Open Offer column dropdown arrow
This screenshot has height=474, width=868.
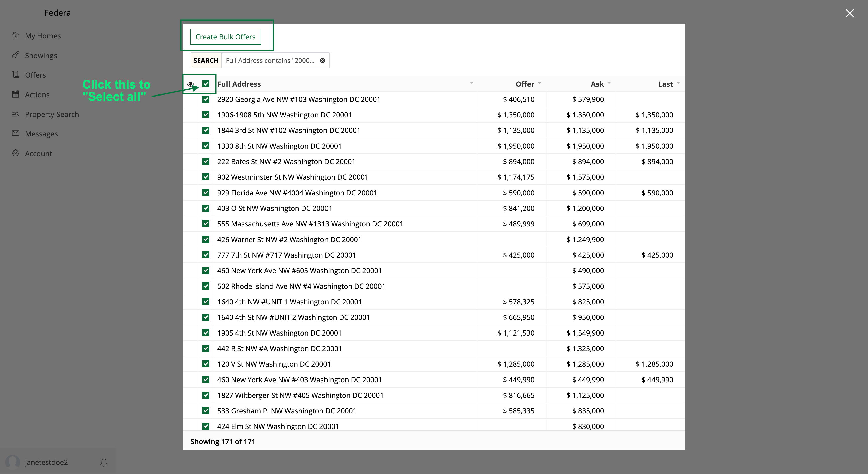540,83
